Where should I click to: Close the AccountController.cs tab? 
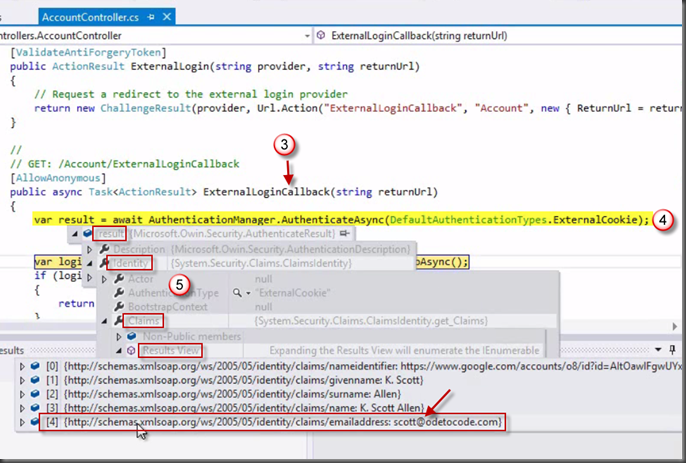pos(167,17)
